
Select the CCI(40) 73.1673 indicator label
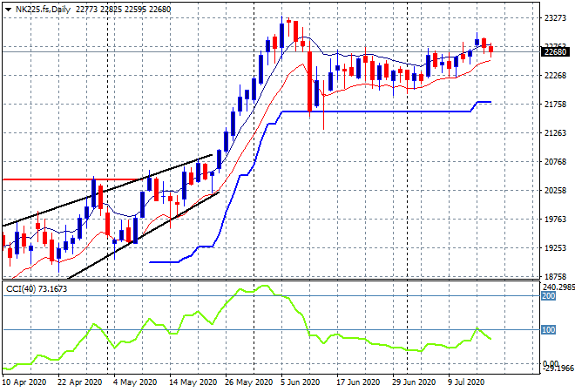tap(37, 289)
